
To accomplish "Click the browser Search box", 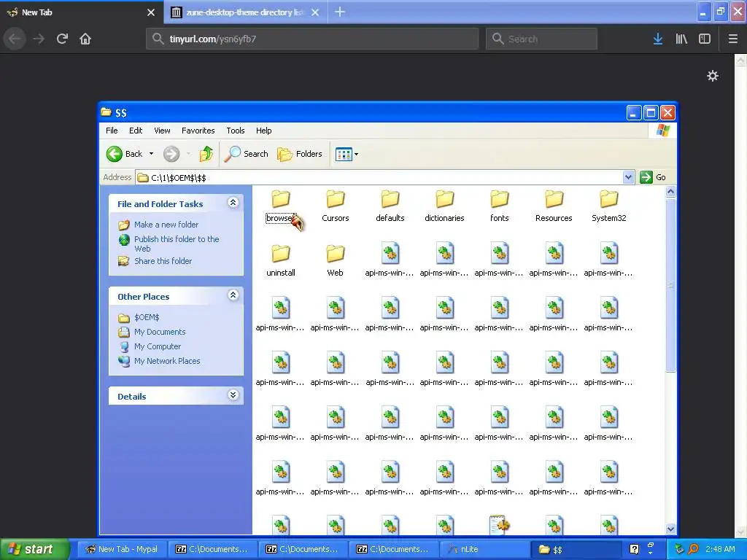I will [541, 39].
